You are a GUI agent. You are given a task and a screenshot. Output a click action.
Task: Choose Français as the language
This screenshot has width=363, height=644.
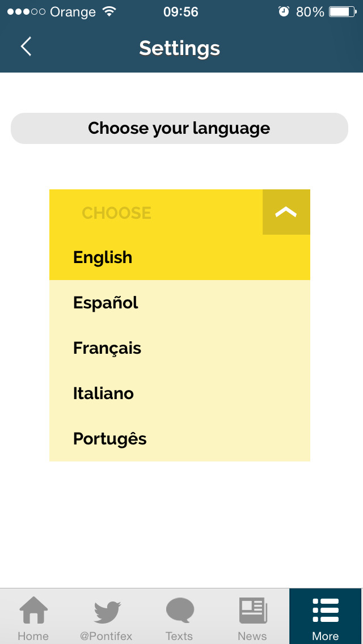pyautogui.click(x=180, y=348)
